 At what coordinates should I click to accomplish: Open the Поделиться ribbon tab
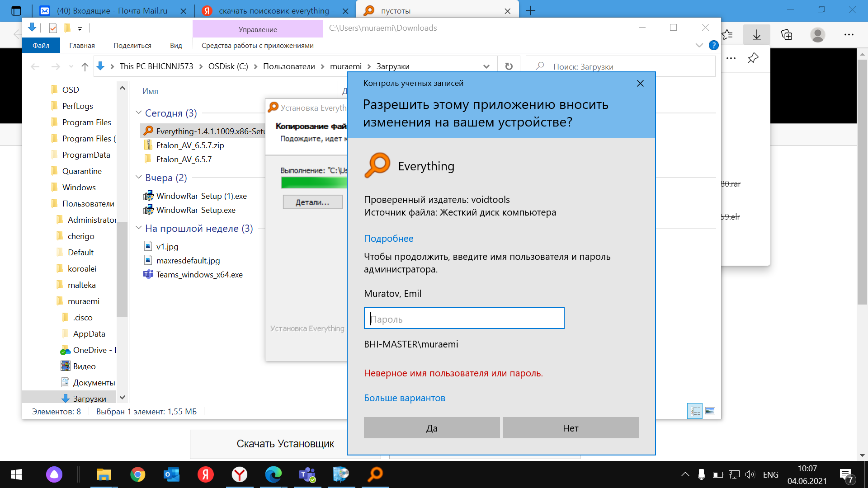click(132, 45)
